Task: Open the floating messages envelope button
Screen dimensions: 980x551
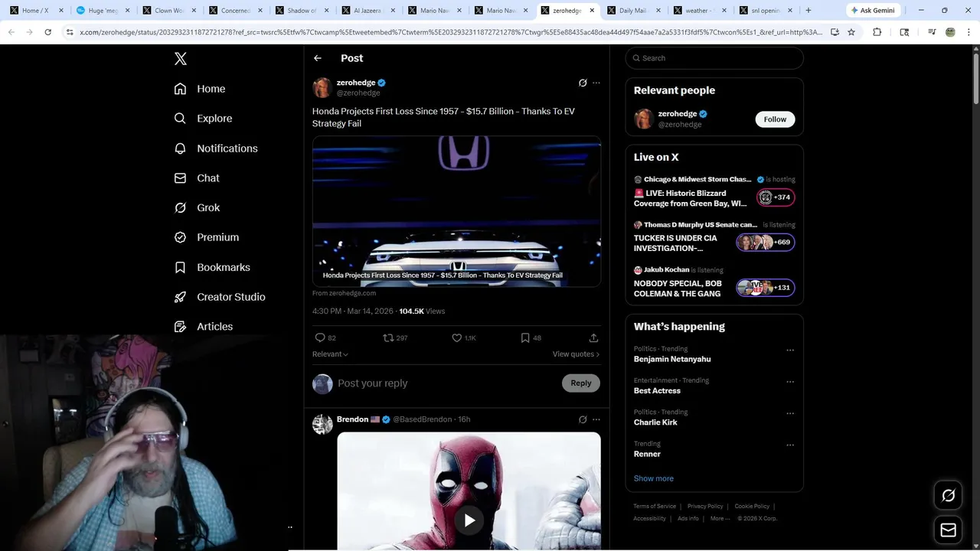Action: (x=948, y=530)
